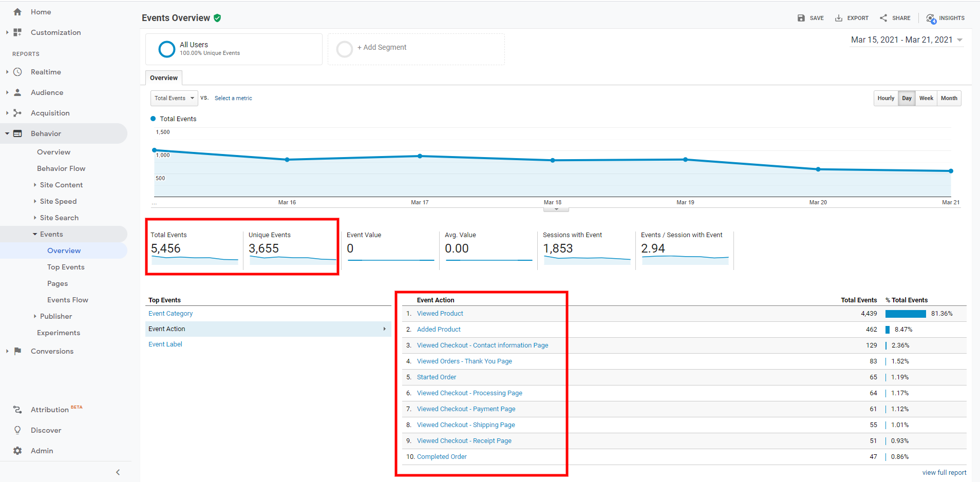
Task: Expand the Site Search submenu
Action: click(x=35, y=218)
